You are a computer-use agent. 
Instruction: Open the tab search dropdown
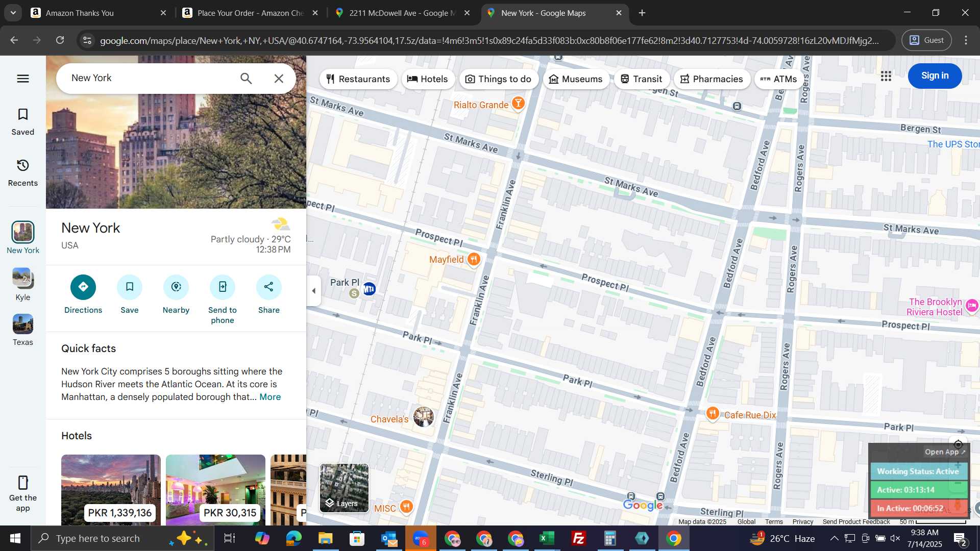[x=13, y=13]
